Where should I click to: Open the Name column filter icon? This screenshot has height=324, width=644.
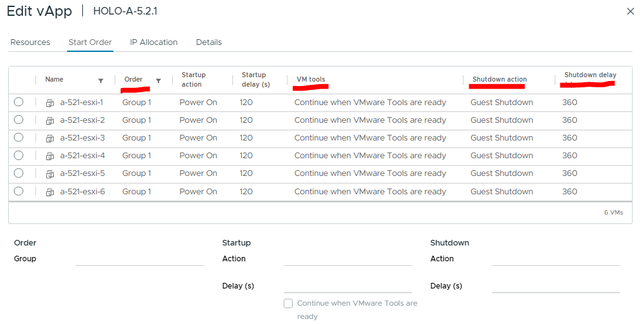coord(101,80)
